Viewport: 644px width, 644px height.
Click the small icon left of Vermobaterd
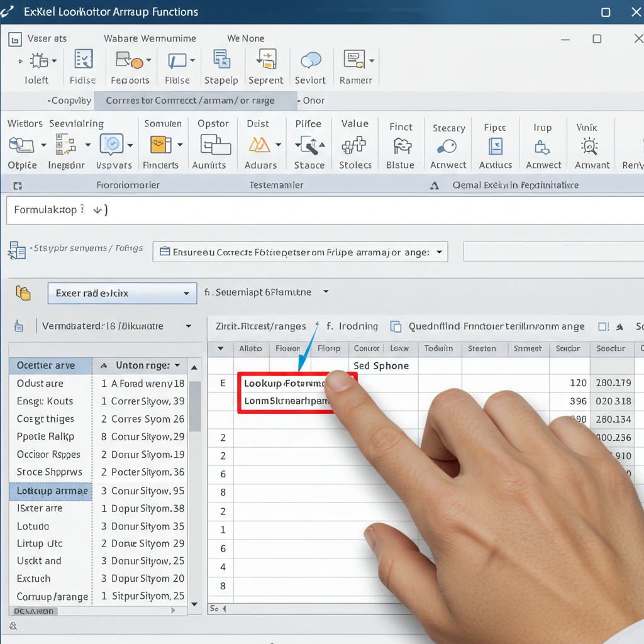click(18, 326)
